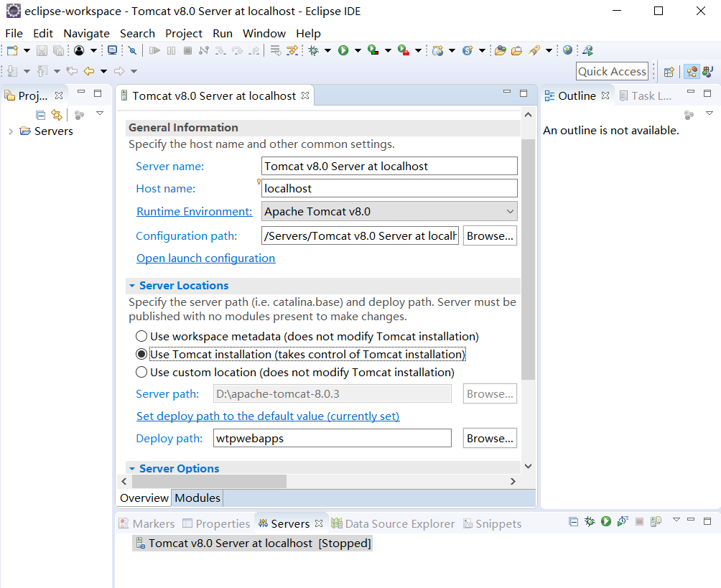
Task: Start the server in profile mode icon
Action: [623, 521]
